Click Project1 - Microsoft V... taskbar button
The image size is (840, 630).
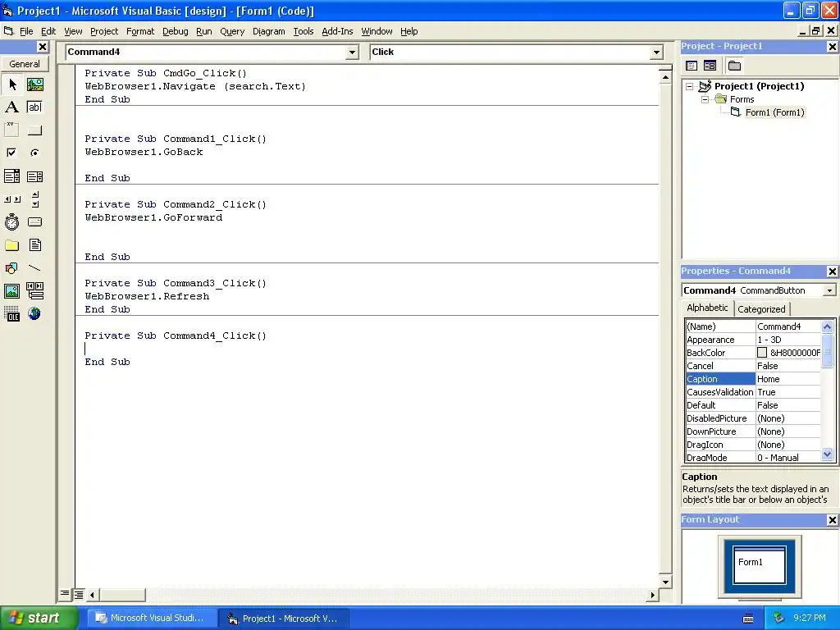coord(285,619)
